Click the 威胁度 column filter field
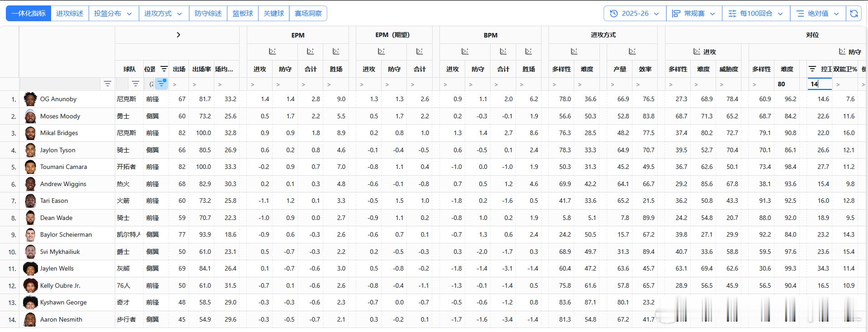Image resolution: width=868 pixels, height=332 pixels. 729,84
